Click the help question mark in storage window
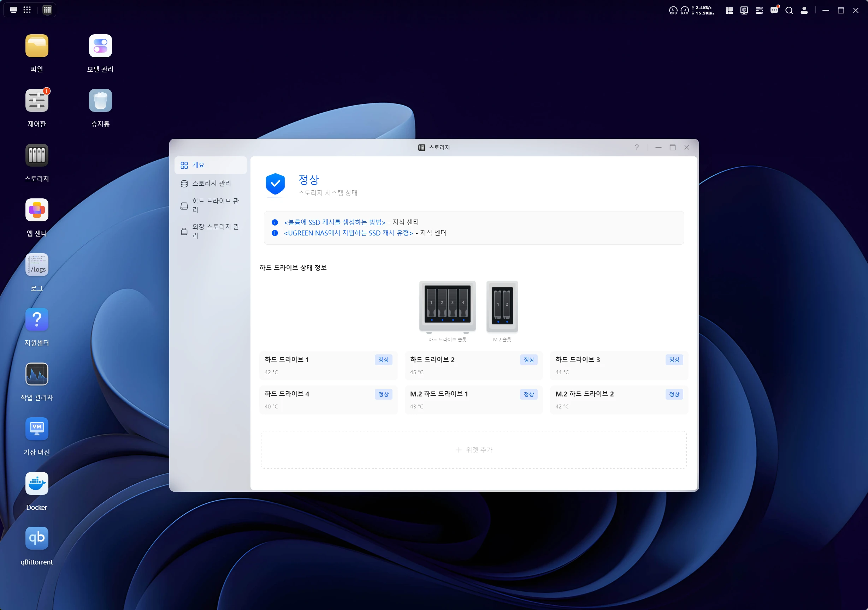The height and width of the screenshot is (610, 868). pyautogui.click(x=637, y=147)
